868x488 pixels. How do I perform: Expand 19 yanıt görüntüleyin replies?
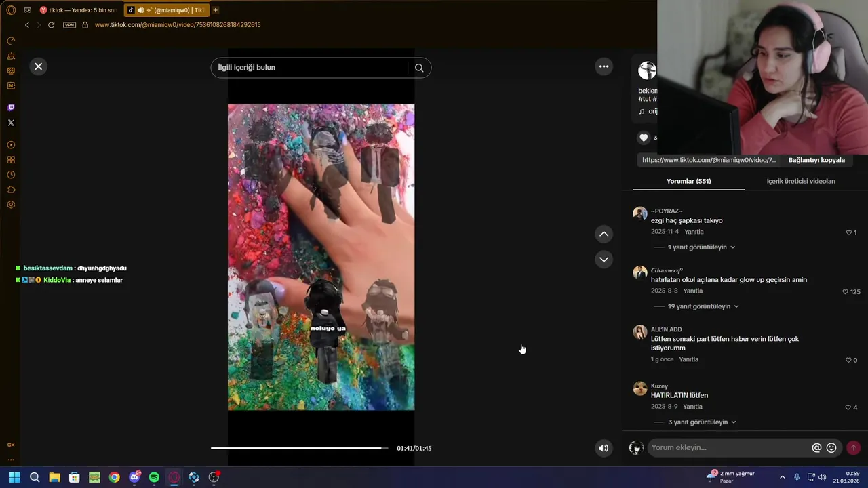pyautogui.click(x=703, y=306)
